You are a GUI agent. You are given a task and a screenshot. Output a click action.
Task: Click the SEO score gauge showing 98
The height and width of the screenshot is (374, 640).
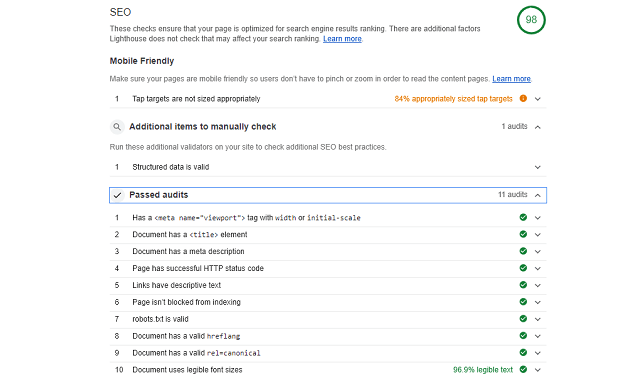pos(531,20)
